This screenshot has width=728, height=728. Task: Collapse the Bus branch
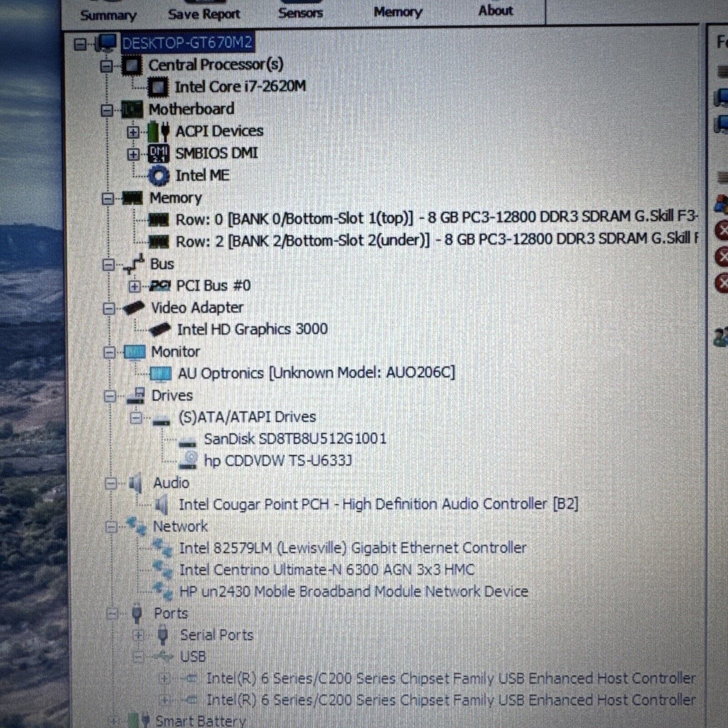(x=108, y=264)
